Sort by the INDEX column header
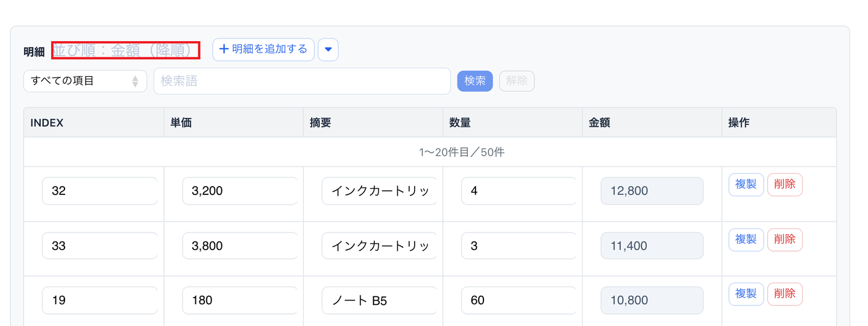Screen dimensions: 868x326 [93, 123]
